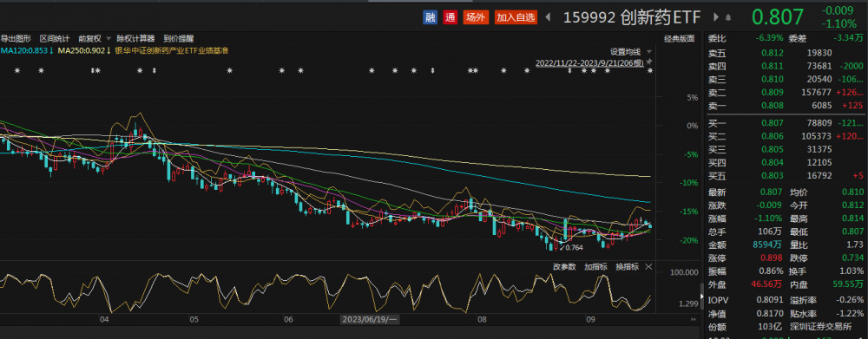The height and width of the screenshot is (339, 868).
Task: Close the indicator sub-panel with X
Action: pos(648,266)
